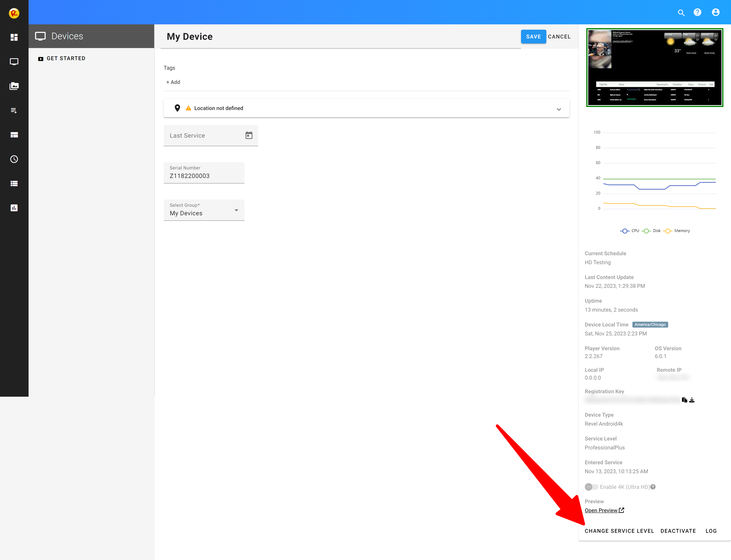Viewport: 731px width, 560px height.
Task: Copy the registration key
Action: [x=684, y=400]
